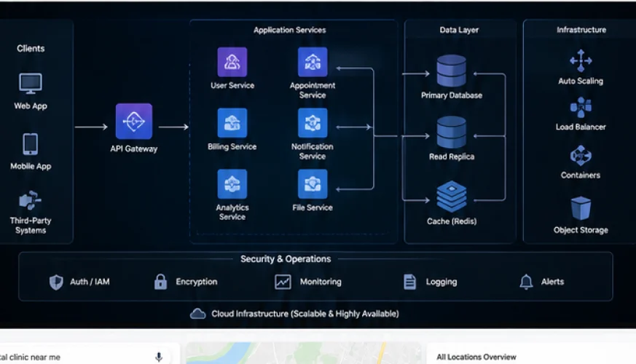Click the Auth / IAM shield icon

[56, 282]
